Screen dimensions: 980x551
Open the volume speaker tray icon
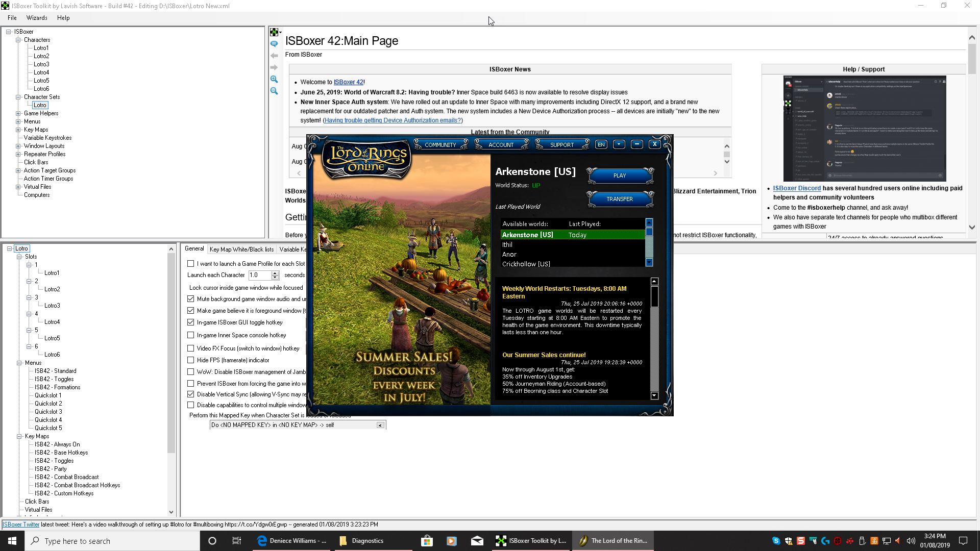click(911, 541)
